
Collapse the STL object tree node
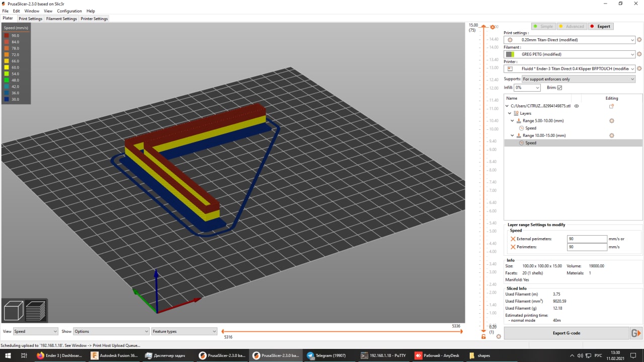[x=507, y=106]
